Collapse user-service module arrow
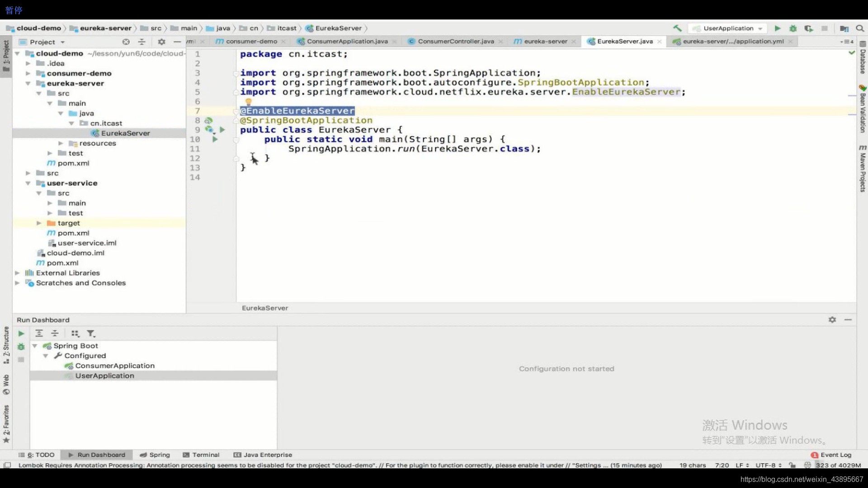This screenshot has height=488, width=868. (x=28, y=183)
